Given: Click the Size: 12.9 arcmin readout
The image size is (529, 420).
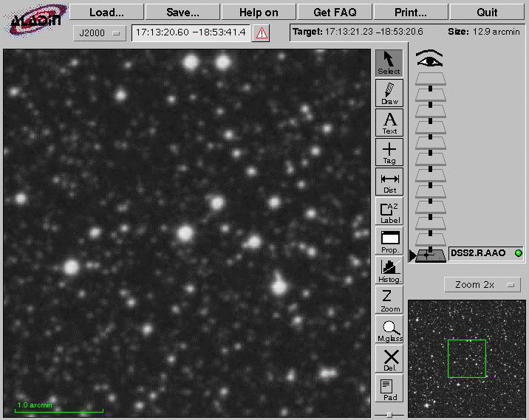Looking at the screenshot, I should [483, 32].
